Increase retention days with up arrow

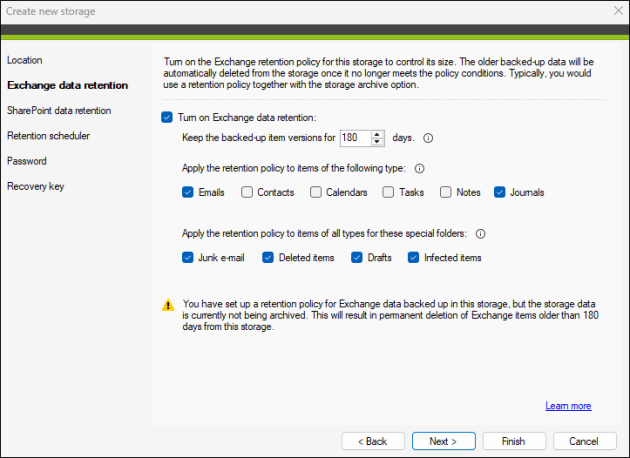coord(377,135)
